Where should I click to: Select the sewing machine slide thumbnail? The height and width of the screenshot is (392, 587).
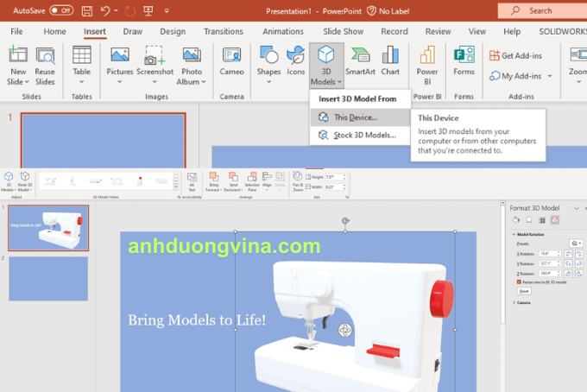click(x=48, y=228)
